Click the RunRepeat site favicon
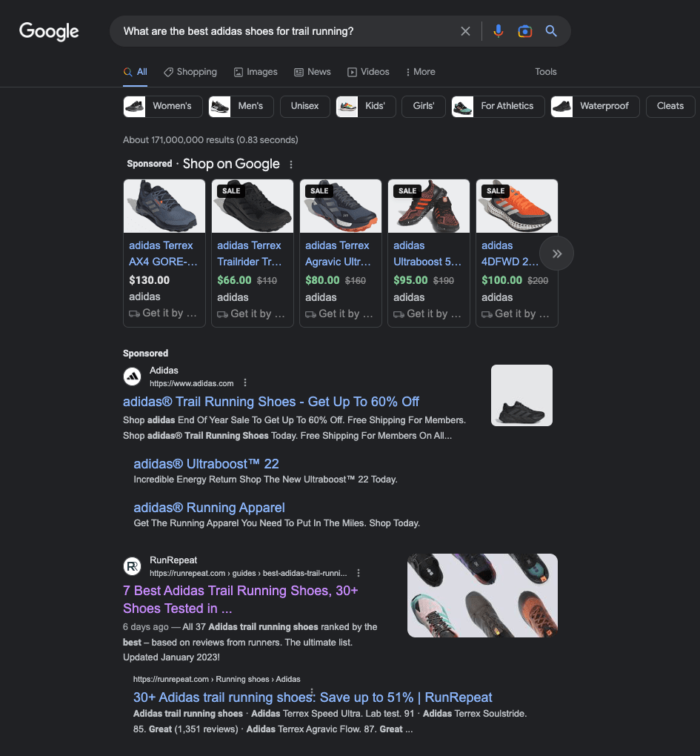 [x=132, y=566]
